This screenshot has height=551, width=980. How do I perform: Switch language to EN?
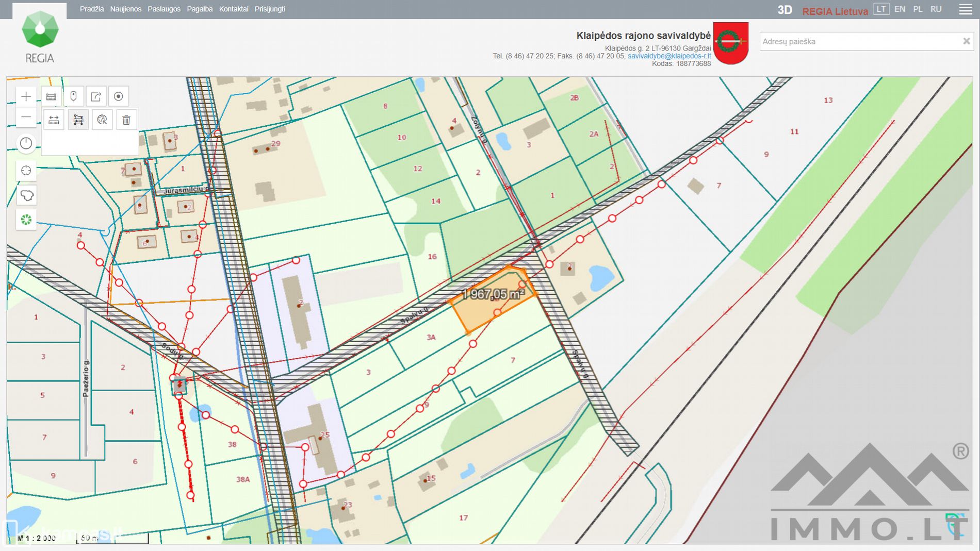900,9
